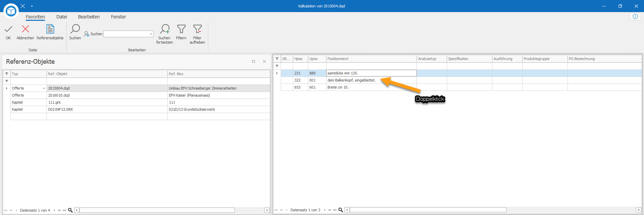Open the Bearbeiten ribbon tab
The image size is (644, 215).
coord(89,17)
